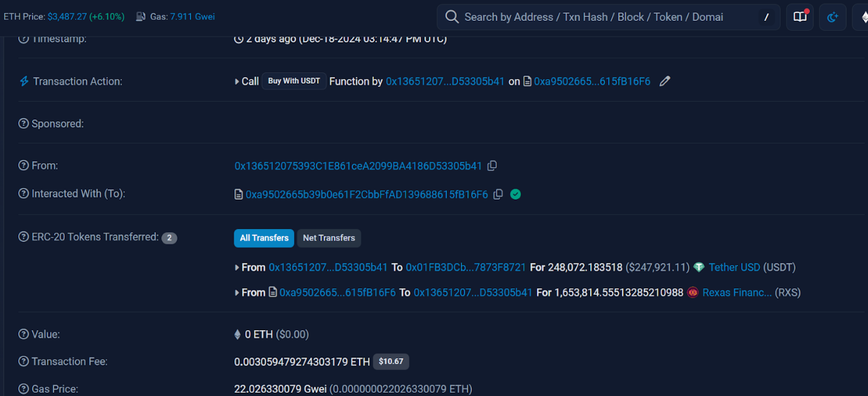Click the green verified checkmark beside the contract
The image size is (868, 396).
515,194
